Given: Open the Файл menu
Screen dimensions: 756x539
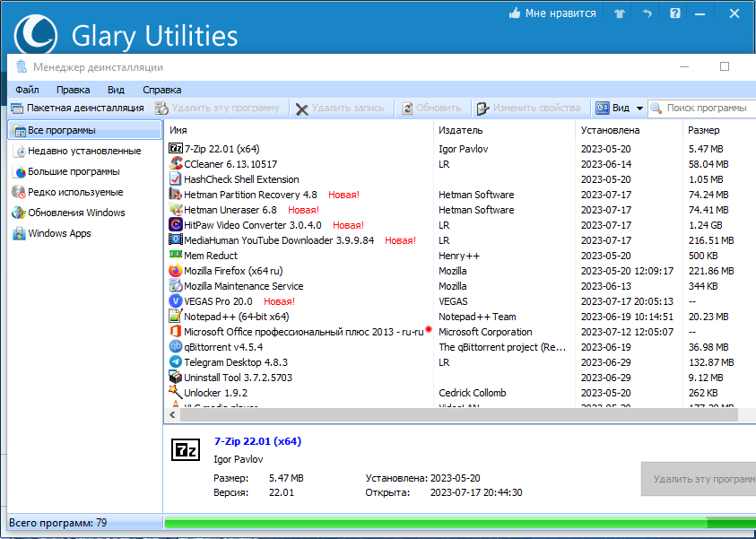Looking at the screenshot, I should point(27,90).
